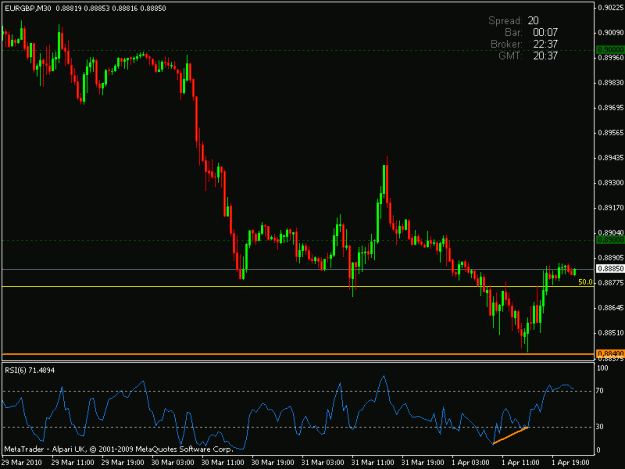625x469 pixels.
Task: Select the RSI(6) 71.4894 indicator label
Action: [x=29, y=371]
